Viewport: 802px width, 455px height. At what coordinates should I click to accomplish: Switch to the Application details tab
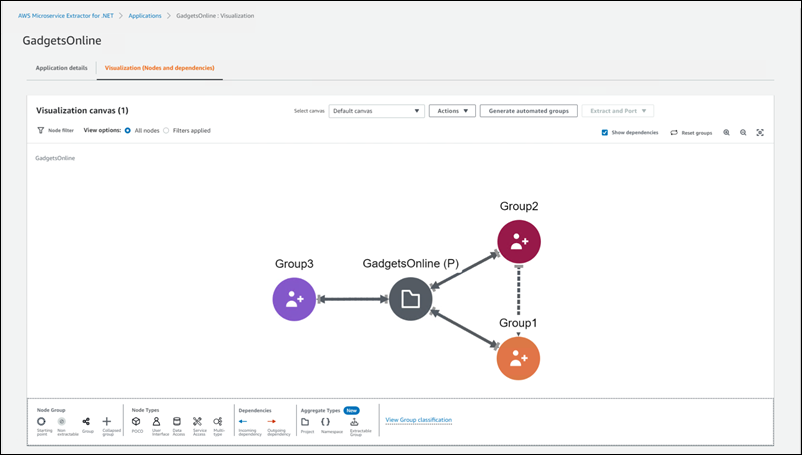[x=61, y=67]
